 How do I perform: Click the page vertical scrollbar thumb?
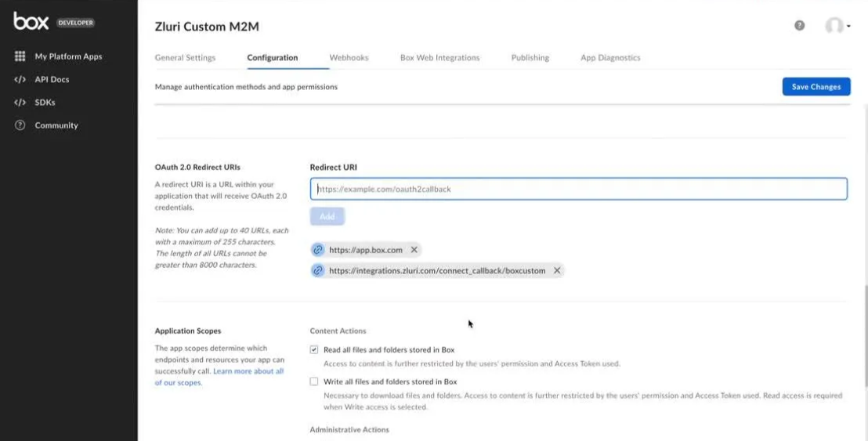point(865,336)
